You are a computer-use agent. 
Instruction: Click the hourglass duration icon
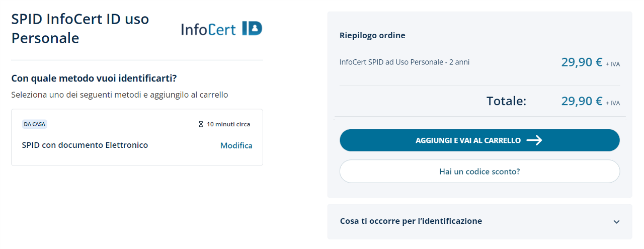pyautogui.click(x=201, y=124)
